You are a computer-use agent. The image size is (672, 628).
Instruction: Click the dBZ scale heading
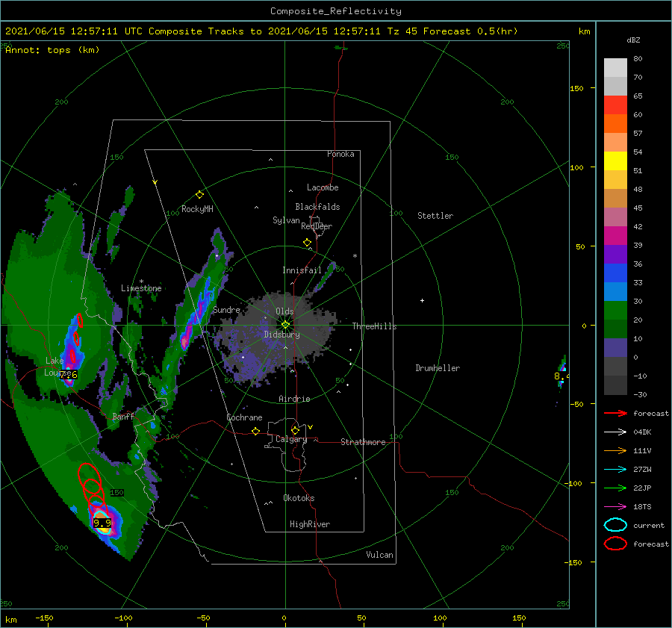pyautogui.click(x=633, y=40)
